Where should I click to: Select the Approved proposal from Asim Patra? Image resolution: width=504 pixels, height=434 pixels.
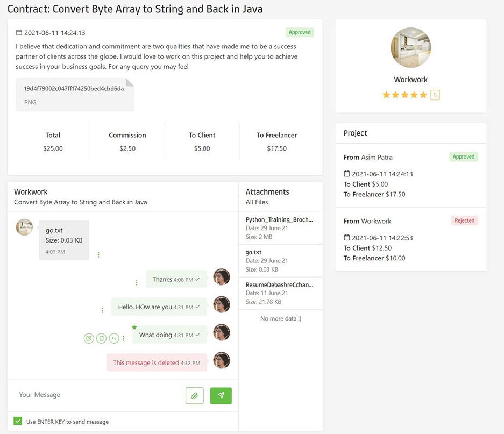tap(410, 175)
